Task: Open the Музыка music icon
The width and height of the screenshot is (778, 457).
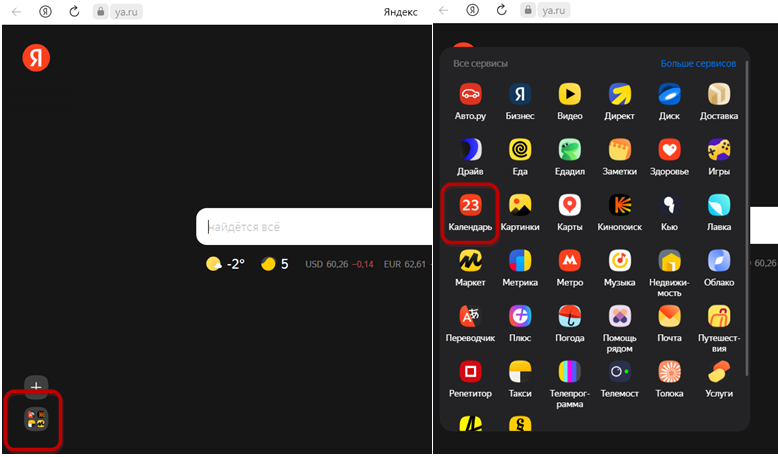Action: pos(620,261)
